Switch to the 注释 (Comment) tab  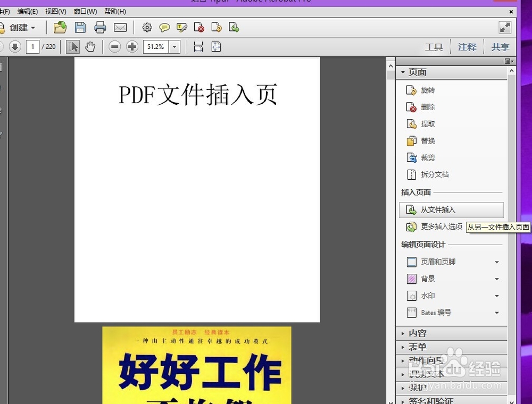[x=467, y=47]
